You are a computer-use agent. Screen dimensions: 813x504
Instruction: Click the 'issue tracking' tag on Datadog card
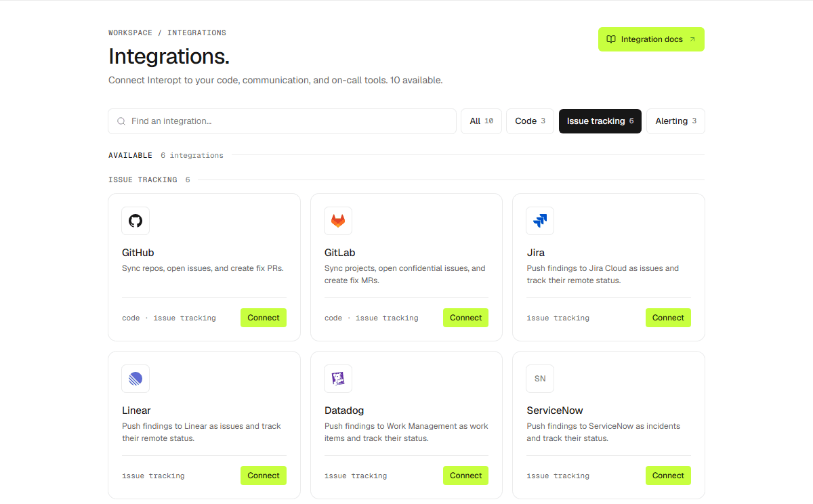[356, 476]
